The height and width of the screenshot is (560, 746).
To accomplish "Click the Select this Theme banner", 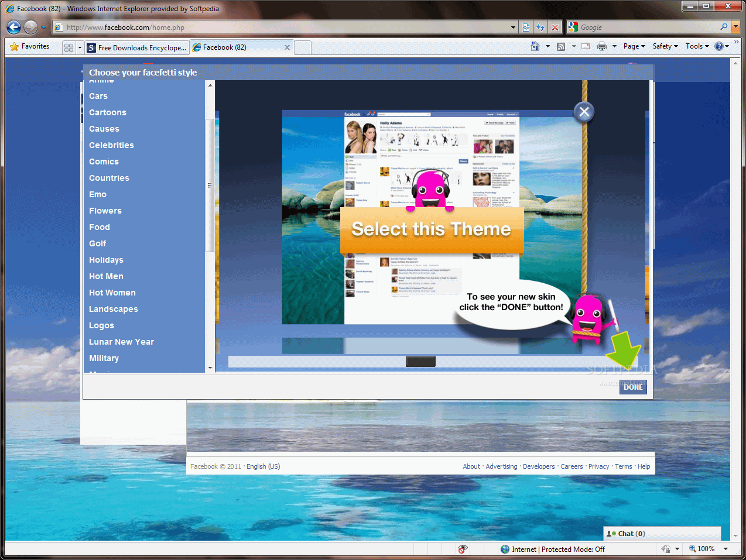I will [432, 230].
